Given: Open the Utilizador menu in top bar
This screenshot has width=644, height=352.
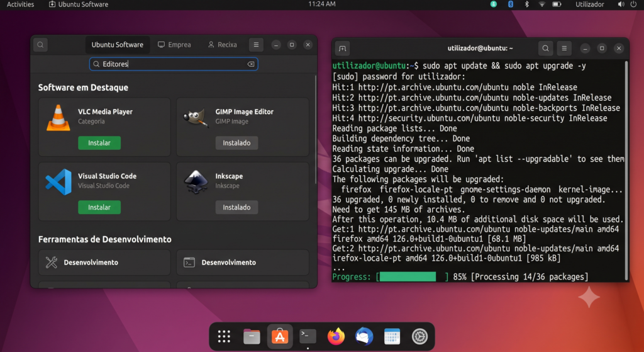Looking at the screenshot, I should click(589, 4).
